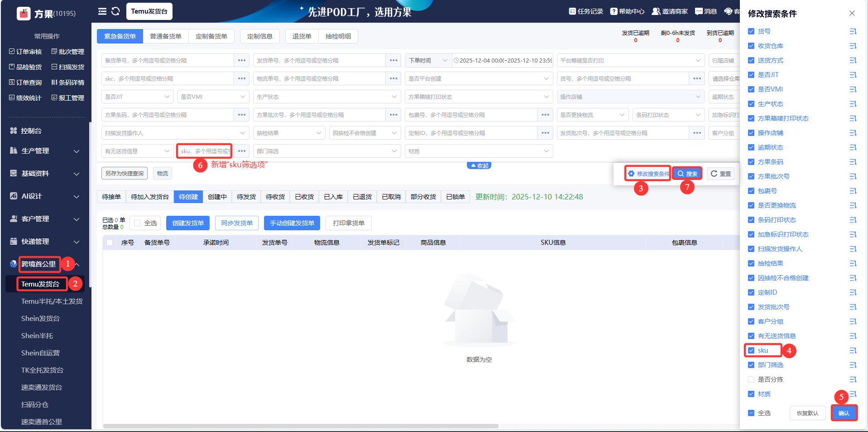Check the 是否分拣 checkbox

[751, 379]
